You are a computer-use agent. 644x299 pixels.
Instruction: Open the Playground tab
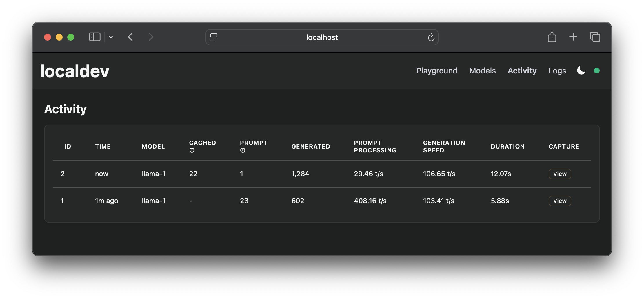coord(437,71)
